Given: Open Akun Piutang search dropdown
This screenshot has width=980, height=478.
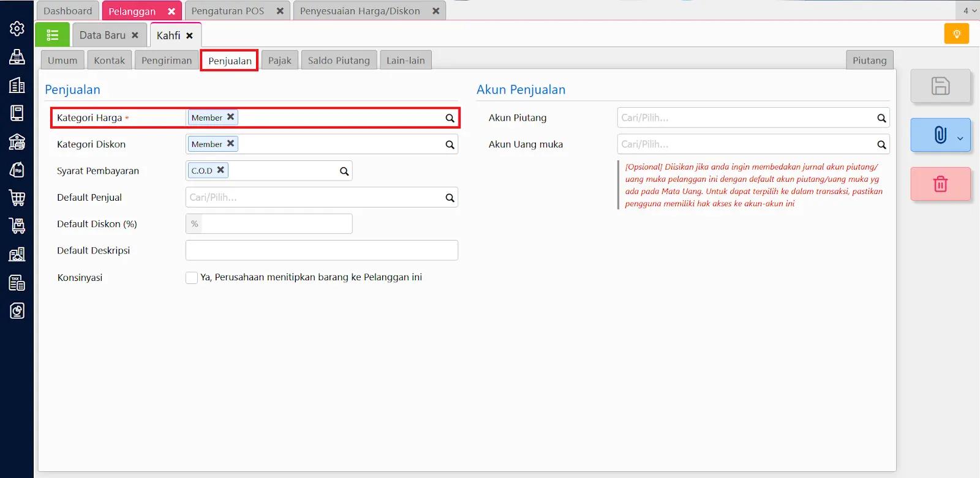Looking at the screenshot, I should tap(881, 118).
